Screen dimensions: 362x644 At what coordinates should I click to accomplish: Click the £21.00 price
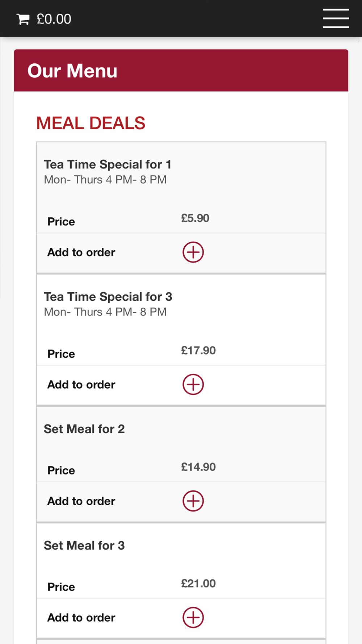point(198,584)
